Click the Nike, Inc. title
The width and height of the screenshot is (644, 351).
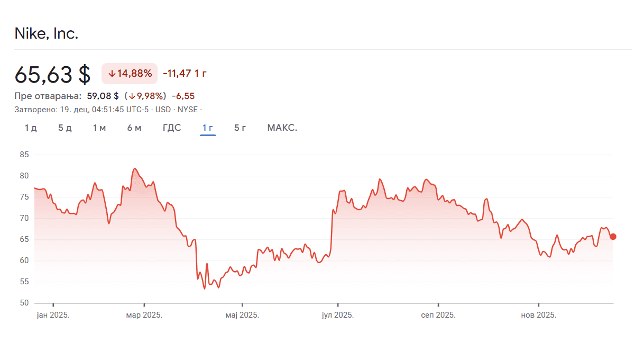point(47,34)
